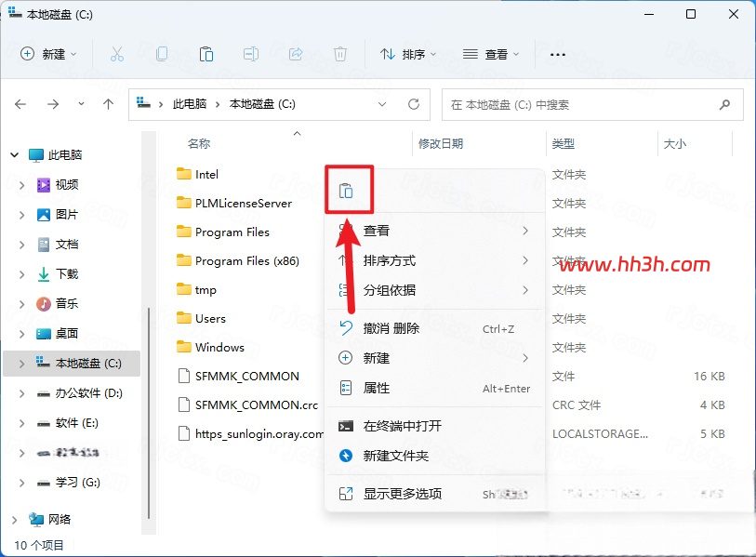Expand the 办公软件 (D:) drive node
The height and width of the screenshot is (557, 756).
(x=21, y=393)
